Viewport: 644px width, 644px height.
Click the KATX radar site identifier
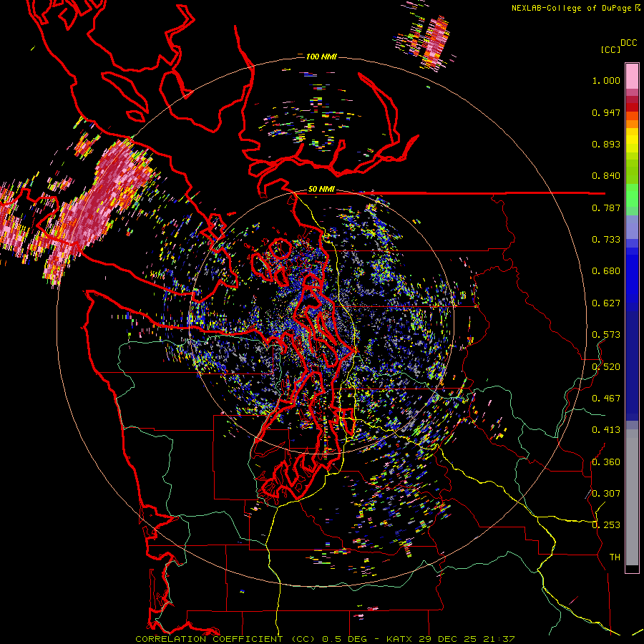click(401, 639)
